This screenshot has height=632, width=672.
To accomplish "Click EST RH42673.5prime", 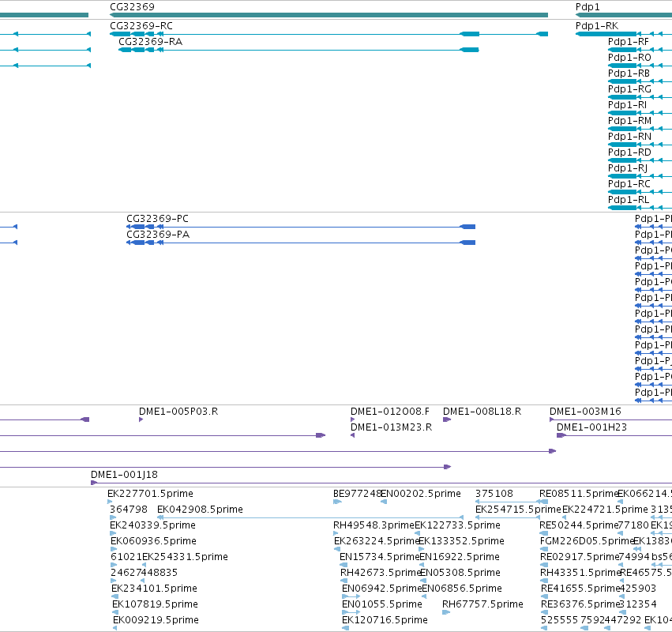I will point(380,573).
